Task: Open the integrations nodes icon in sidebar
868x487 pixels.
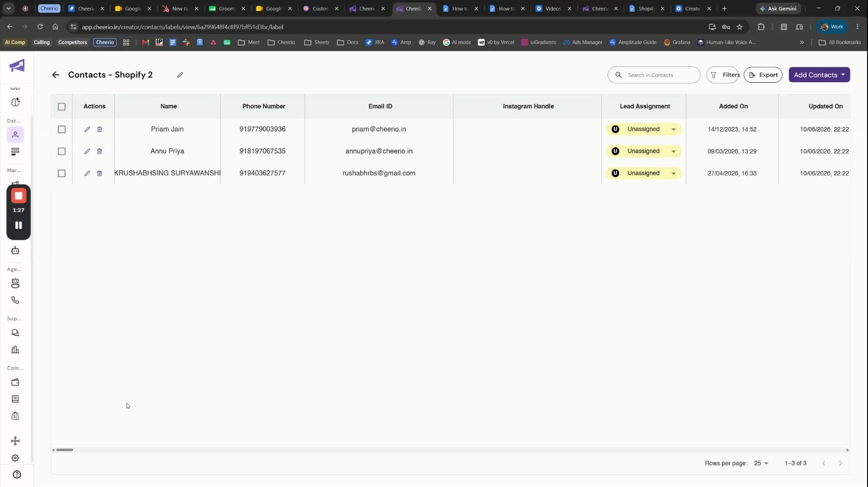Action: pos(15,441)
